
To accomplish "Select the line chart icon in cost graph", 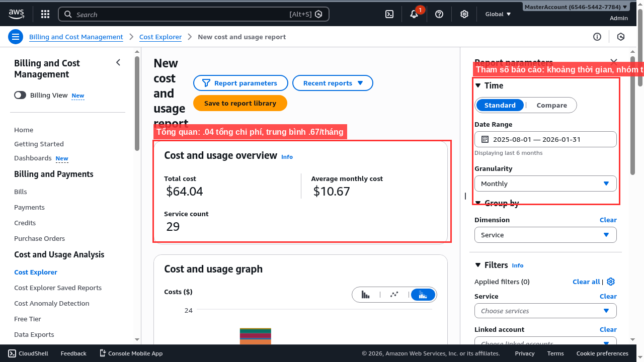I will click(394, 294).
